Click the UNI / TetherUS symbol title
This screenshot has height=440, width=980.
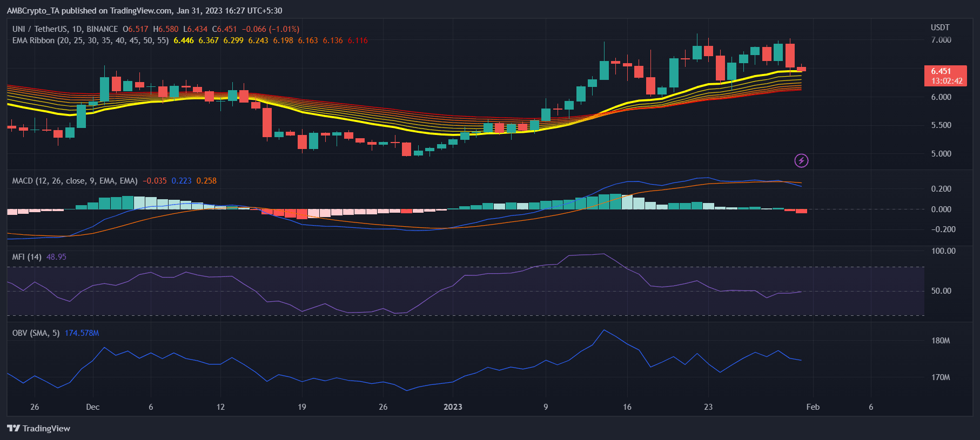point(65,29)
